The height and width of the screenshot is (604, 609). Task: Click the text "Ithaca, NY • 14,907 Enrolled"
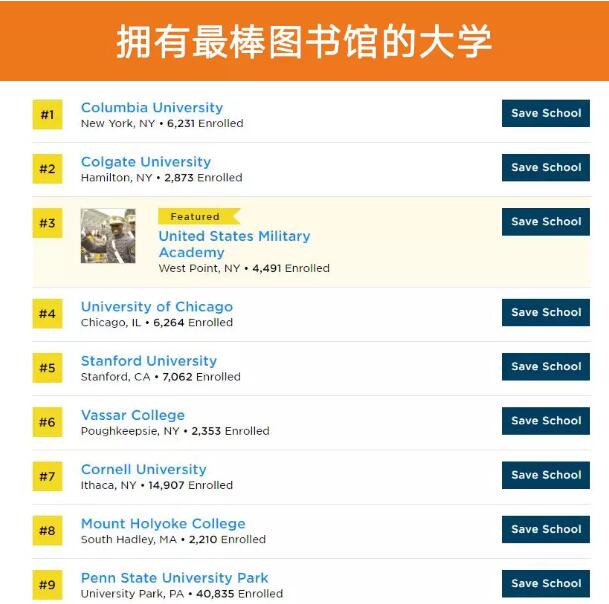(x=157, y=486)
